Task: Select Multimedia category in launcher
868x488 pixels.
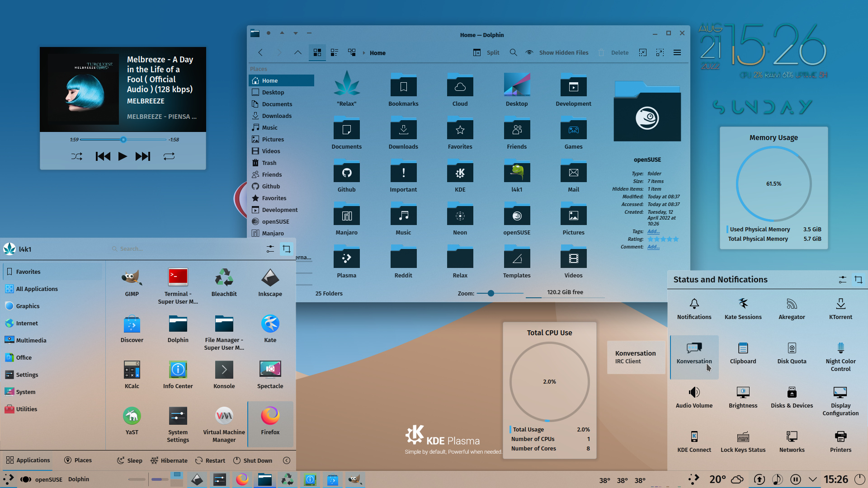Action: 52,340
